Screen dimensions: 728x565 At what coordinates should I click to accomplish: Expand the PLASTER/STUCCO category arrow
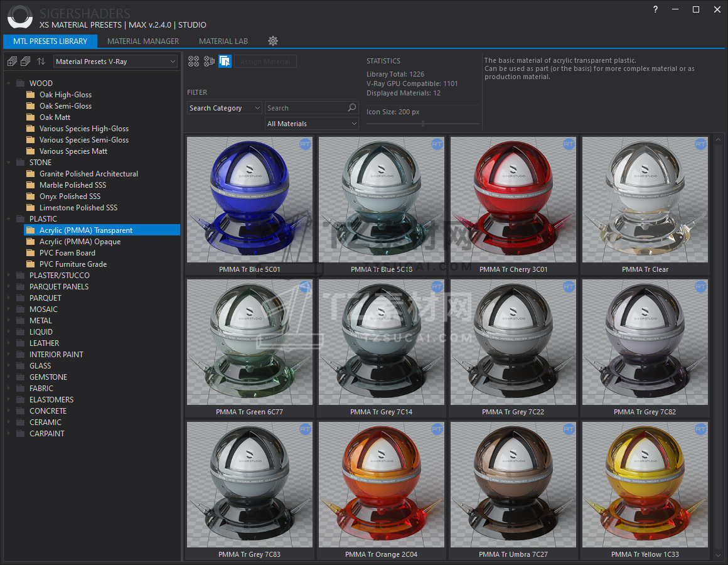click(8, 276)
